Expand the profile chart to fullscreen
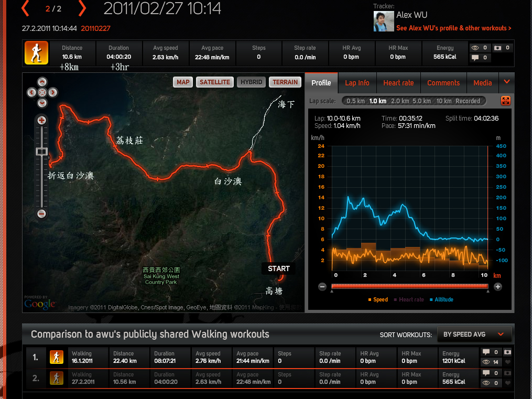This screenshot has height=399, width=532. [505, 101]
